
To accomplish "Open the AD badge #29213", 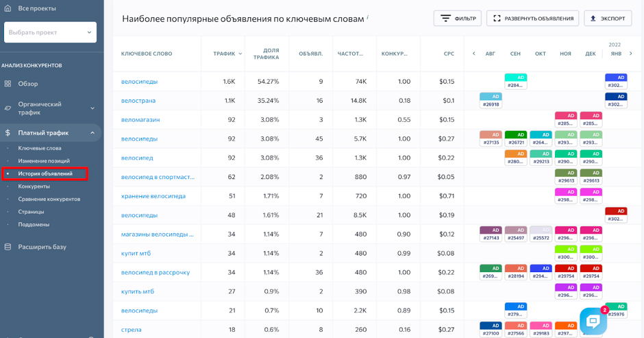I will point(541,158).
